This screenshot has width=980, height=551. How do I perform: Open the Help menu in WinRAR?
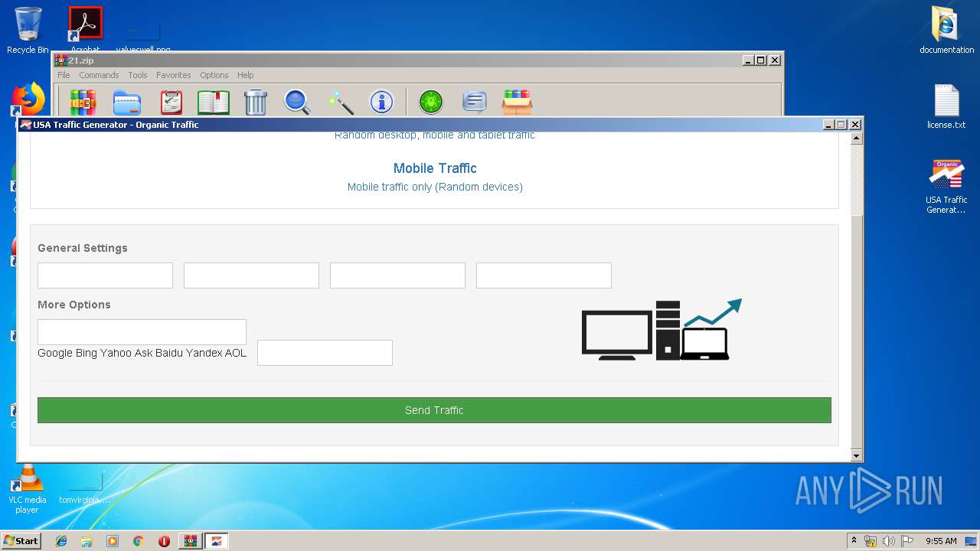tap(245, 75)
